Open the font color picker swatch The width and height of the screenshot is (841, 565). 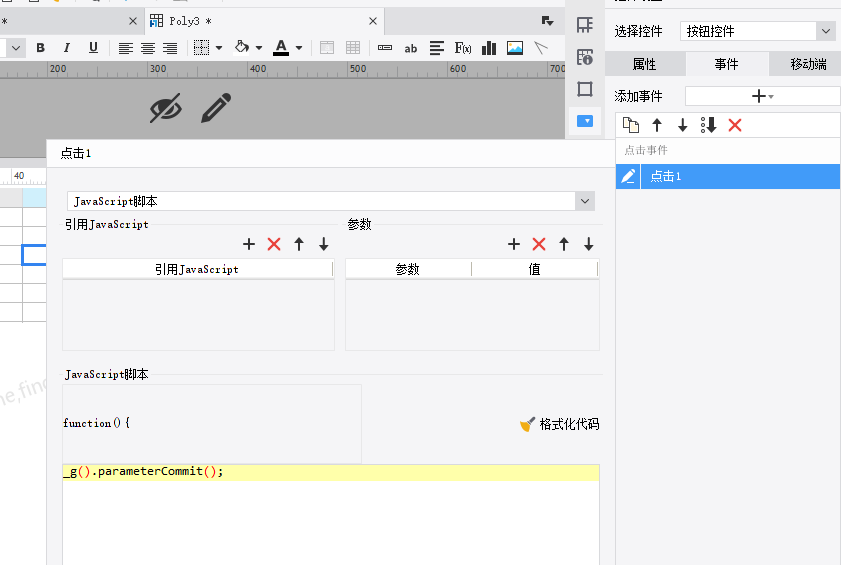click(x=281, y=48)
